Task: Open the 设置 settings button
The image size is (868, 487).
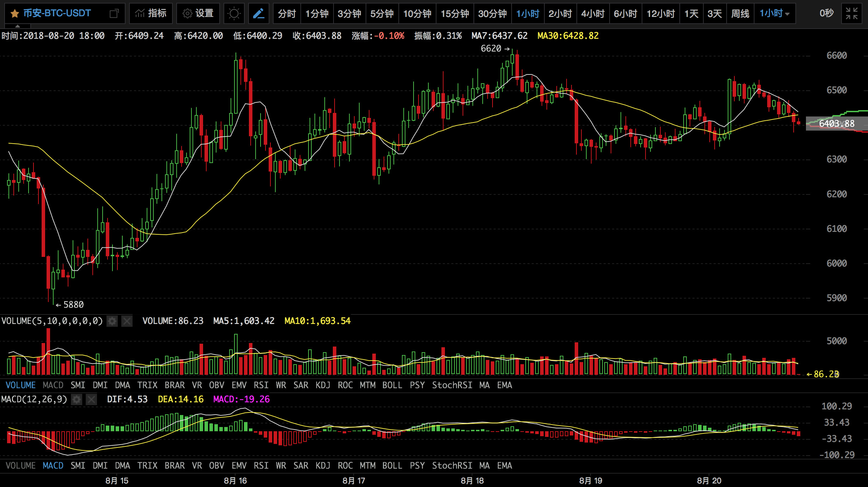Action: click(198, 13)
